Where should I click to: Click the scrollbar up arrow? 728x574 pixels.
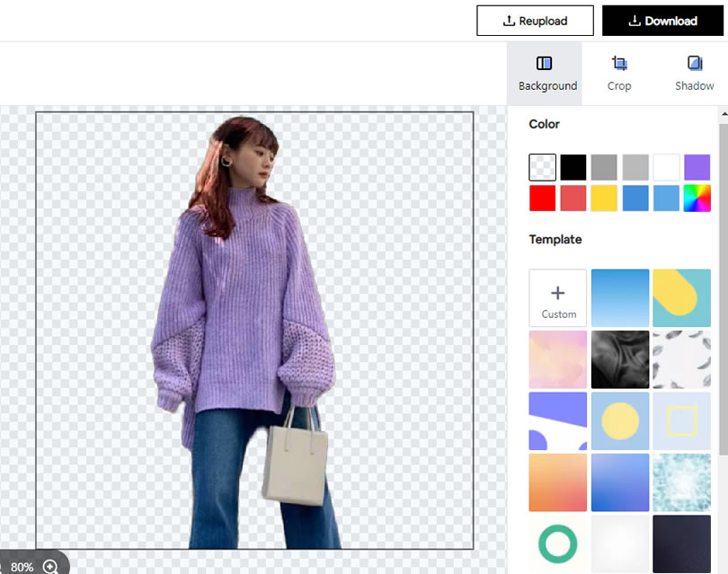tap(724, 114)
